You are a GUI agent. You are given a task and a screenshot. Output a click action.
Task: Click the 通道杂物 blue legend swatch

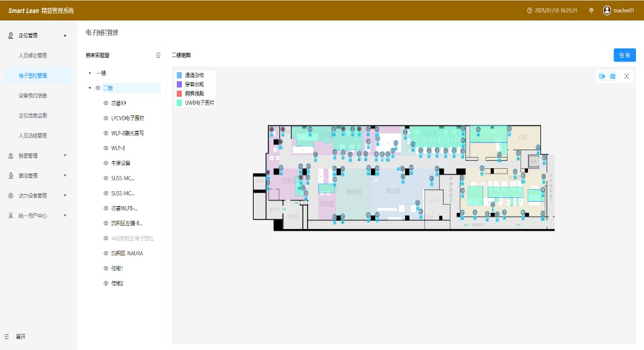point(179,75)
